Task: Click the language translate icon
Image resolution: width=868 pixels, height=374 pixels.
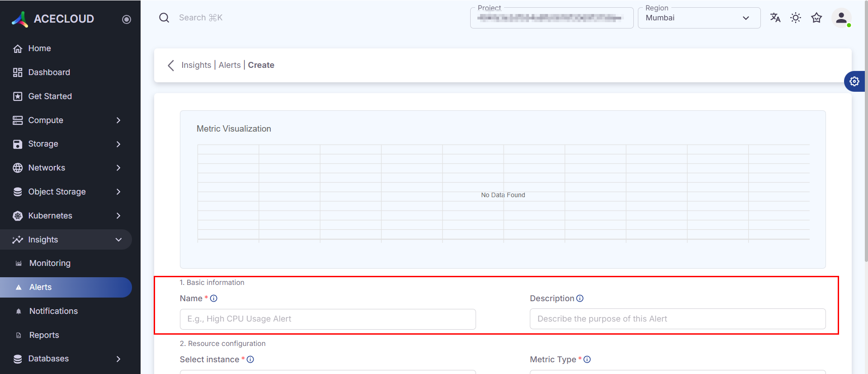Action: pyautogui.click(x=775, y=18)
